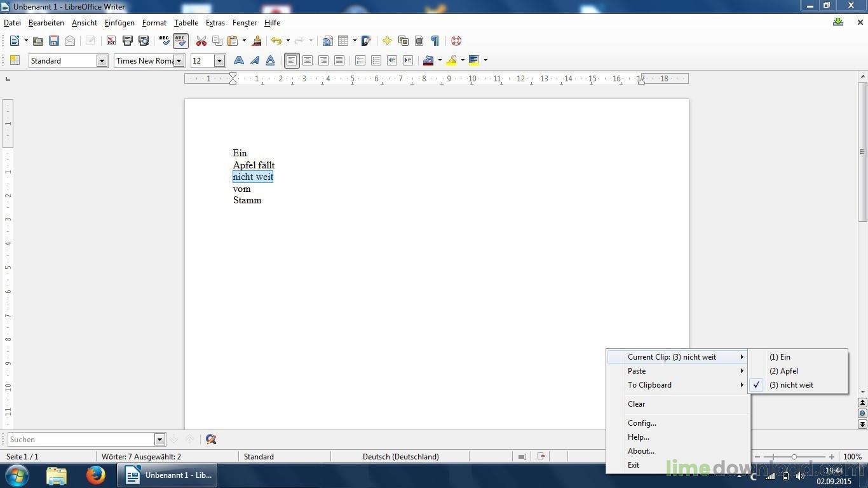Open Find & Replace next to search box
The width and height of the screenshot is (868, 488).
211,439
